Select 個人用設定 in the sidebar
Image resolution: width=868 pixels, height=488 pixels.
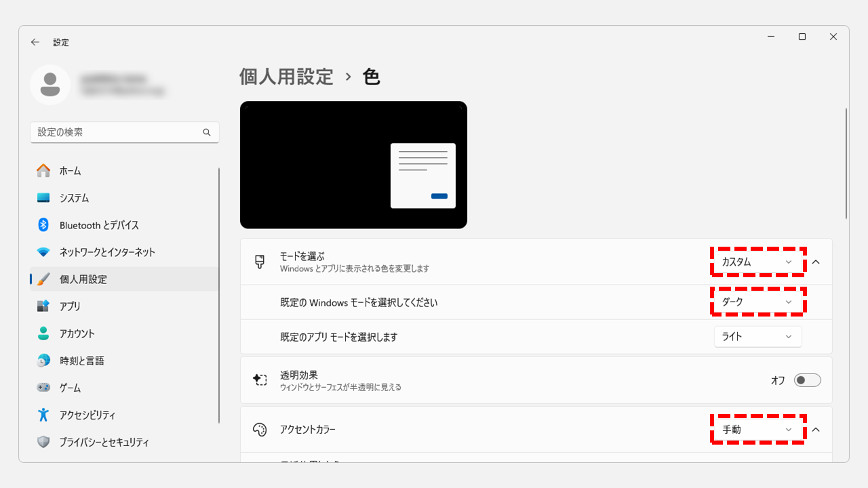pos(83,279)
